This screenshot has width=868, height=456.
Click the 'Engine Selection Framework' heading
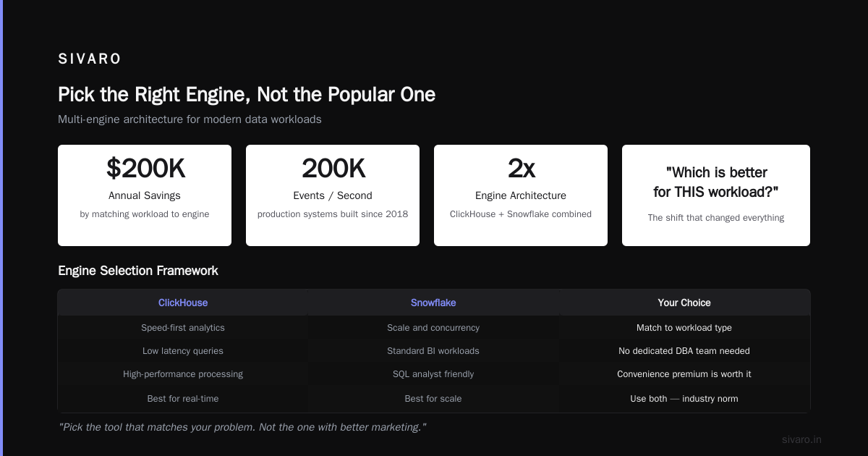[138, 271]
